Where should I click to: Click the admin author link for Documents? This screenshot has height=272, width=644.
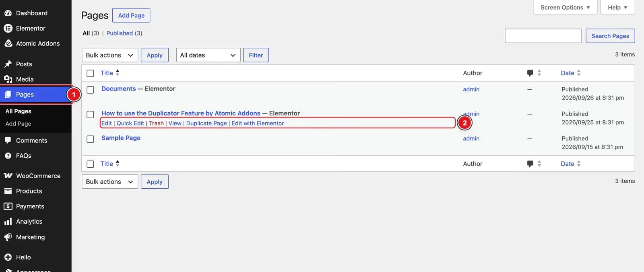click(x=471, y=89)
